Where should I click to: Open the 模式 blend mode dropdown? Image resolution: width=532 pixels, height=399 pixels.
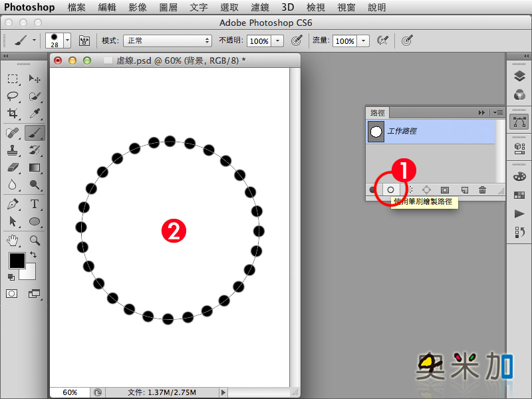[168, 41]
